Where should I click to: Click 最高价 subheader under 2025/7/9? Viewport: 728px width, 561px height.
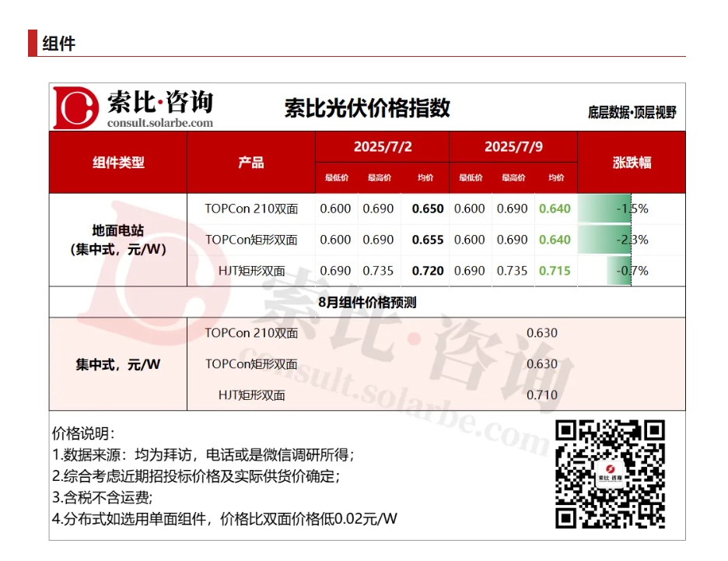[513, 177]
